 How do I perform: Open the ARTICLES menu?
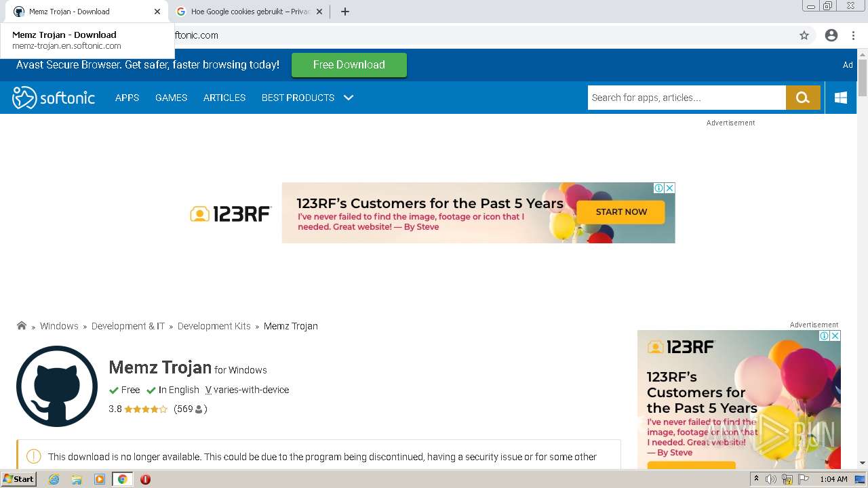(x=224, y=98)
